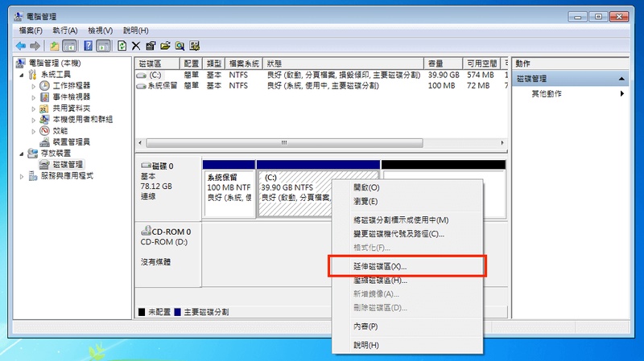
Task: Select the 電腦管理 (本機) root node icon
Action: [20, 64]
